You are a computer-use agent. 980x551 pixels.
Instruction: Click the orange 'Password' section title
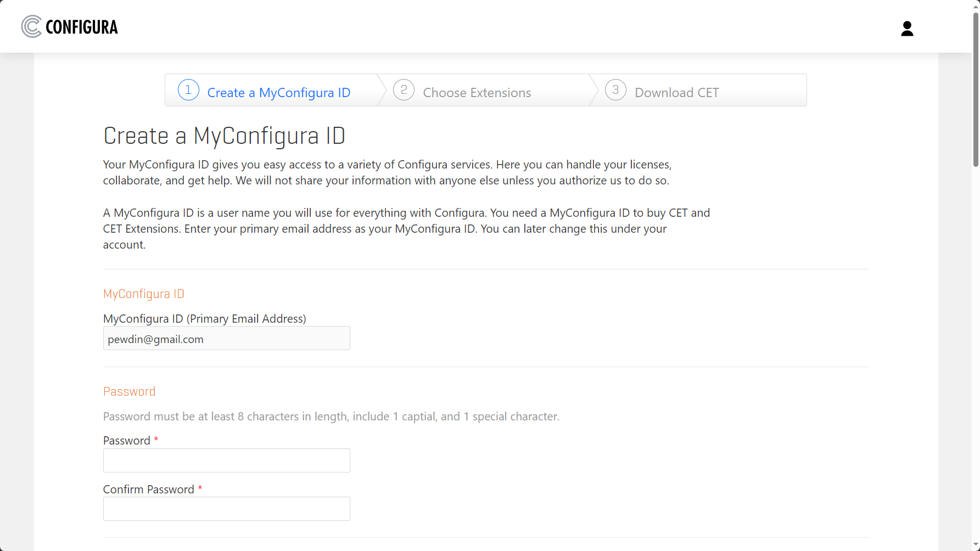coord(130,391)
